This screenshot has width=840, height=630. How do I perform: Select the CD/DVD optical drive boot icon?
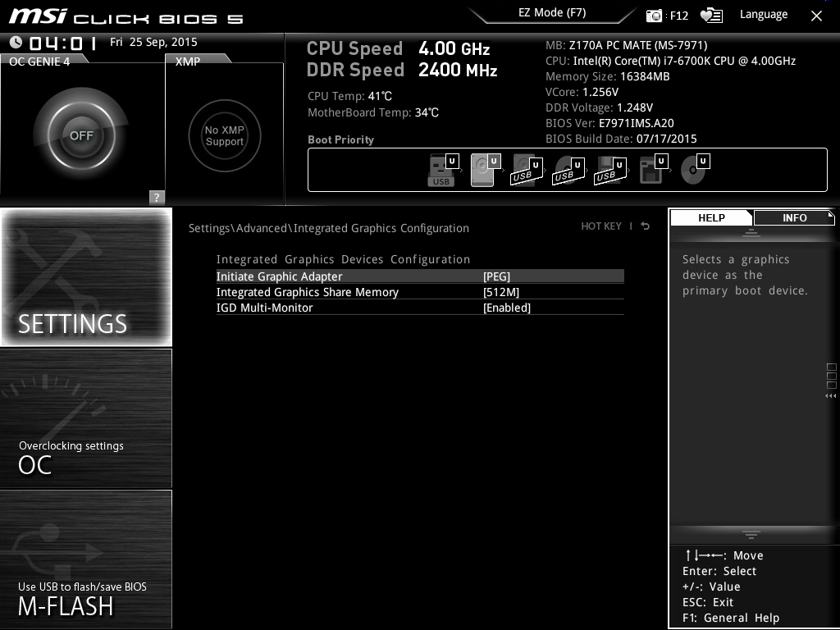click(695, 170)
